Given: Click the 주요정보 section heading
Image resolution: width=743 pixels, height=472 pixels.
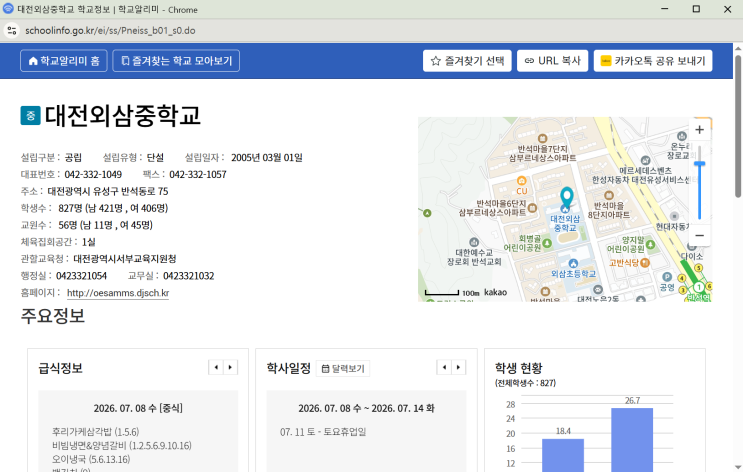Looking at the screenshot, I should click(53, 316).
